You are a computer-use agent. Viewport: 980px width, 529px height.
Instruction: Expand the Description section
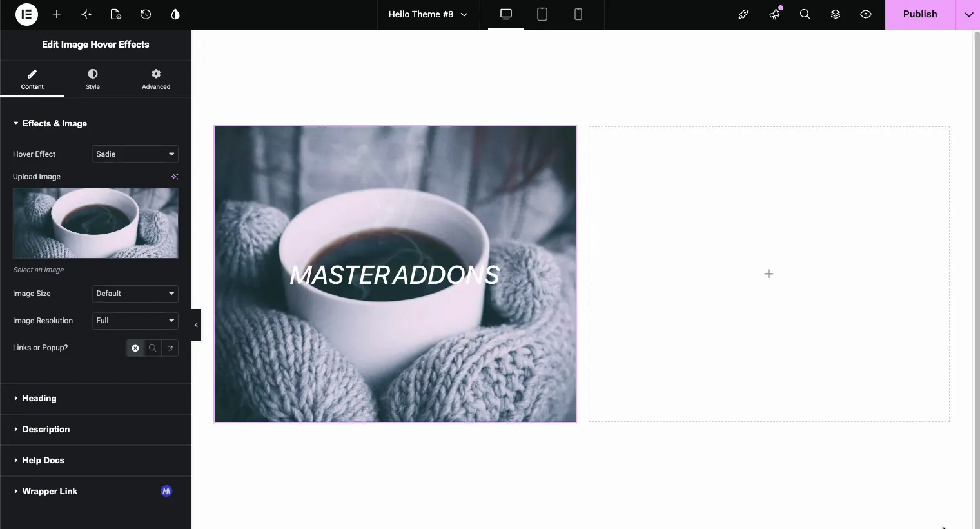tap(95, 430)
